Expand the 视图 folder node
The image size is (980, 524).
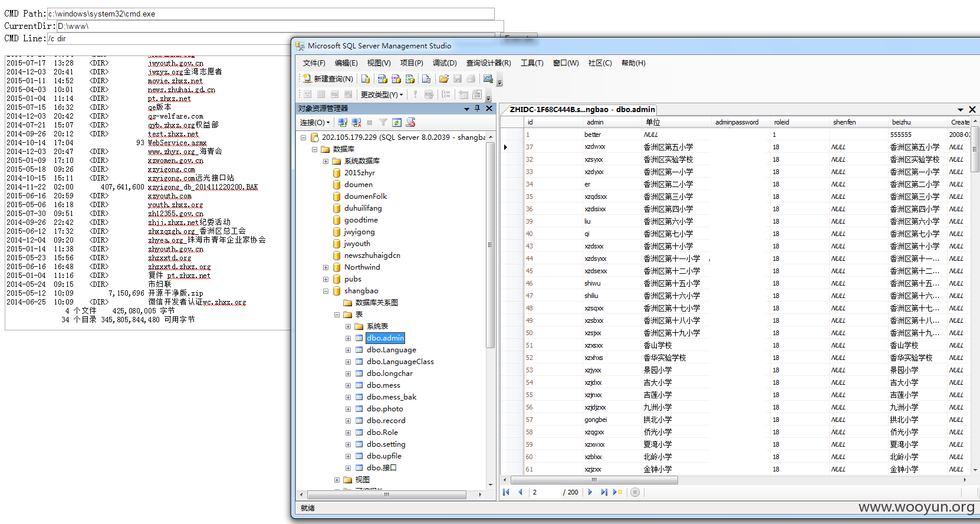point(337,480)
